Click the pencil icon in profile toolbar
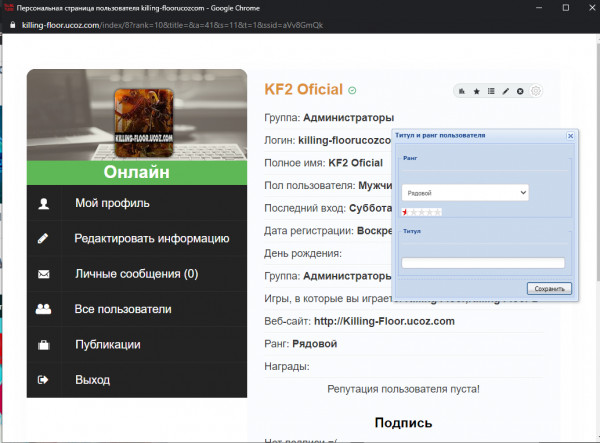The image size is (600, 443). [x=505, y=91]
